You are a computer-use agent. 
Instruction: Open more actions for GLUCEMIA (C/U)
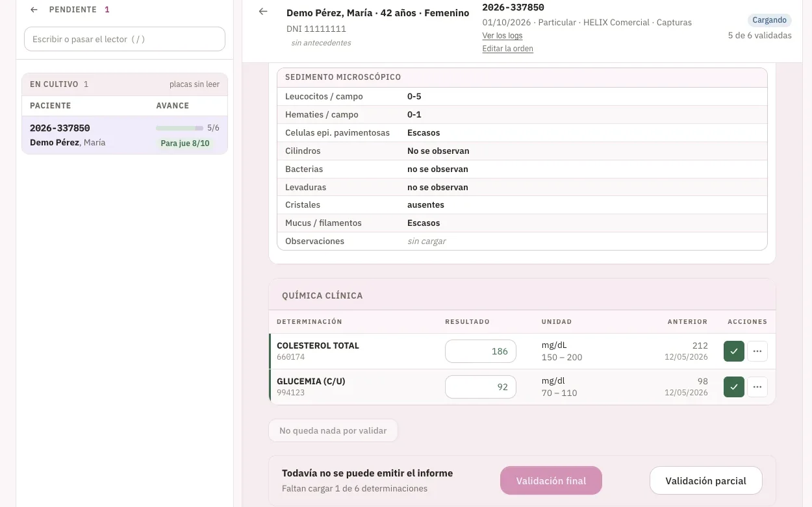click(757, 387)
